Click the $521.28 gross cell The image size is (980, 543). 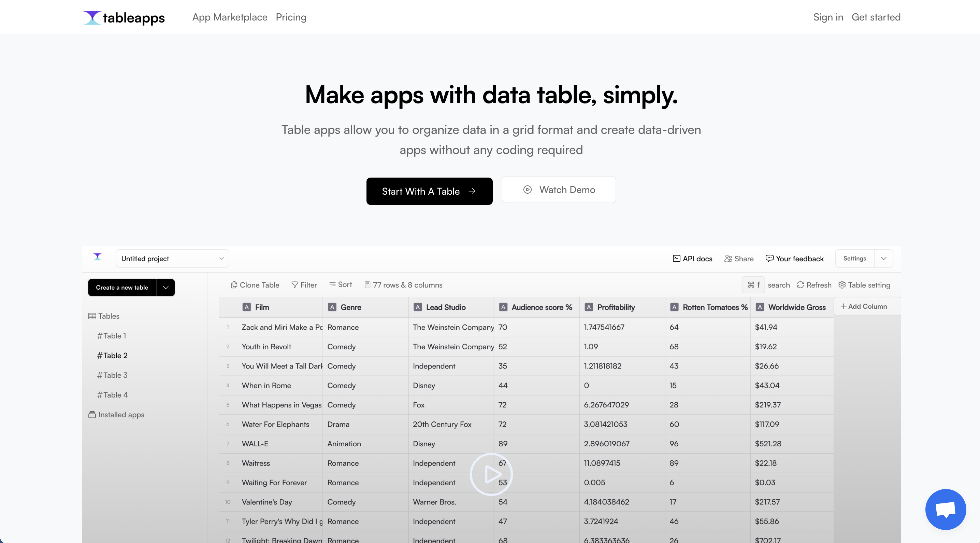tap(792, 444)
